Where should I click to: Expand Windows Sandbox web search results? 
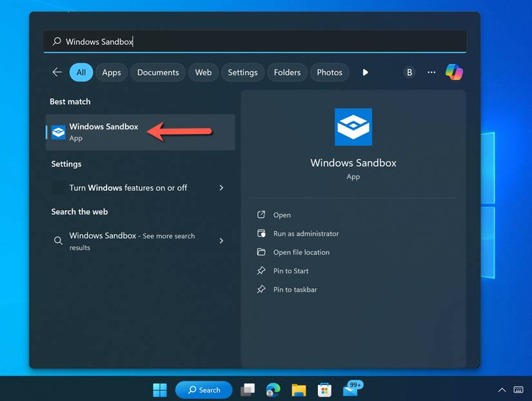221,240
